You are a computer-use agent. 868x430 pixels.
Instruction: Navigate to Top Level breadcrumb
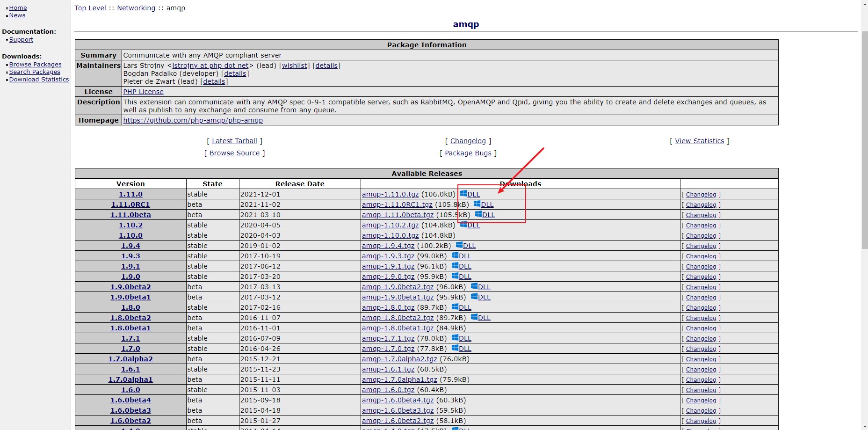coord(90,8)
